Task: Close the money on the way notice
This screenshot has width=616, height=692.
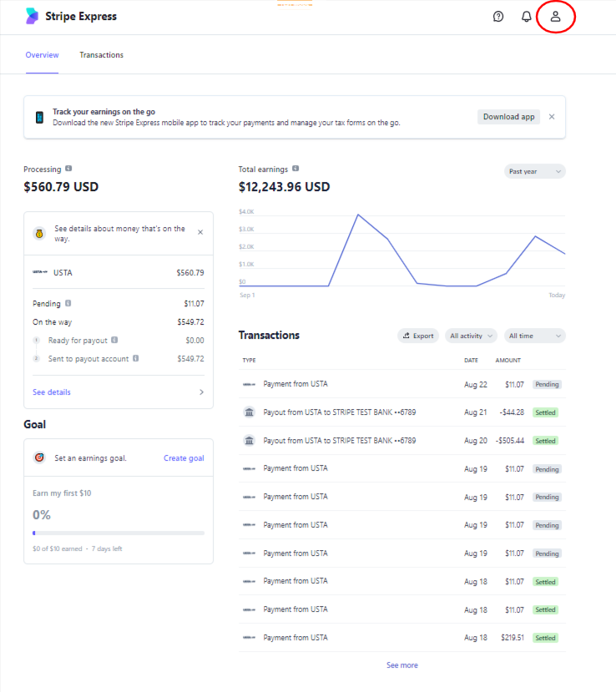Action: click(200, 232)
